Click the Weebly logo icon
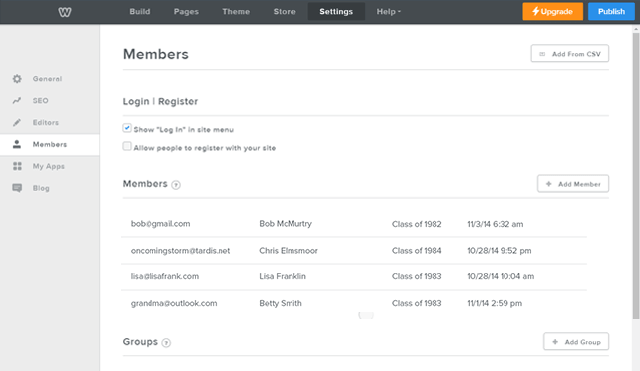640x371 pixels. click(65, 12)
